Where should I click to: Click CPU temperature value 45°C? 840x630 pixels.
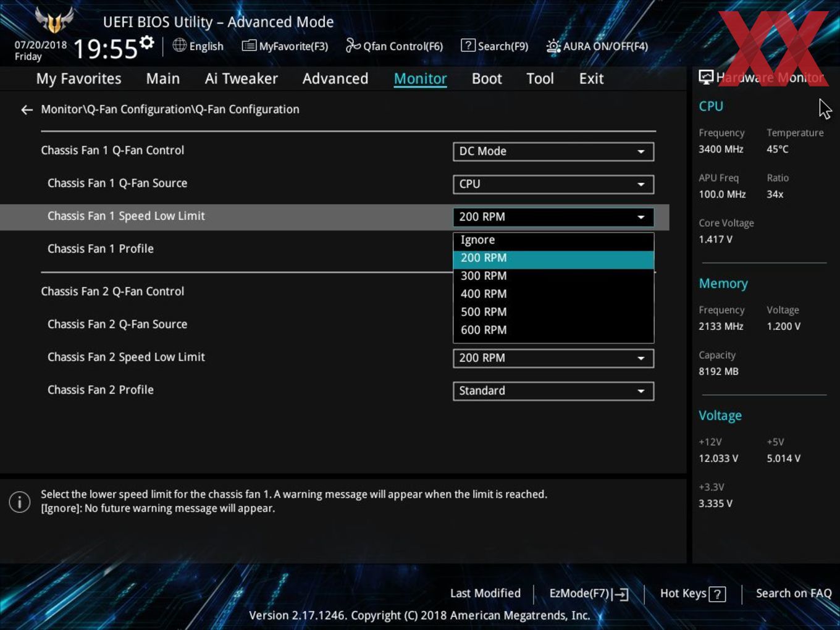(x=778, y=149)
